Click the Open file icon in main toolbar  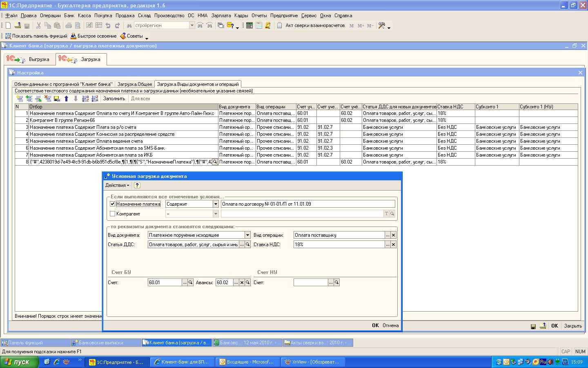pyautogui.click(x=18, y=25)
